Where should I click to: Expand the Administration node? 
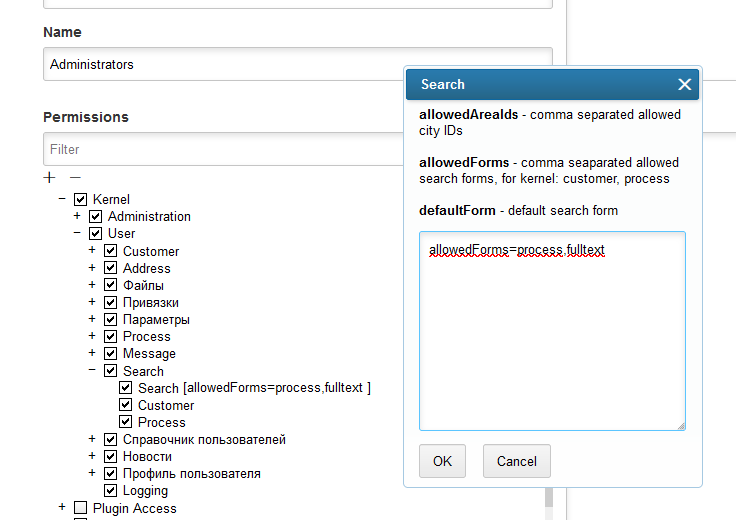click(77, 216)
